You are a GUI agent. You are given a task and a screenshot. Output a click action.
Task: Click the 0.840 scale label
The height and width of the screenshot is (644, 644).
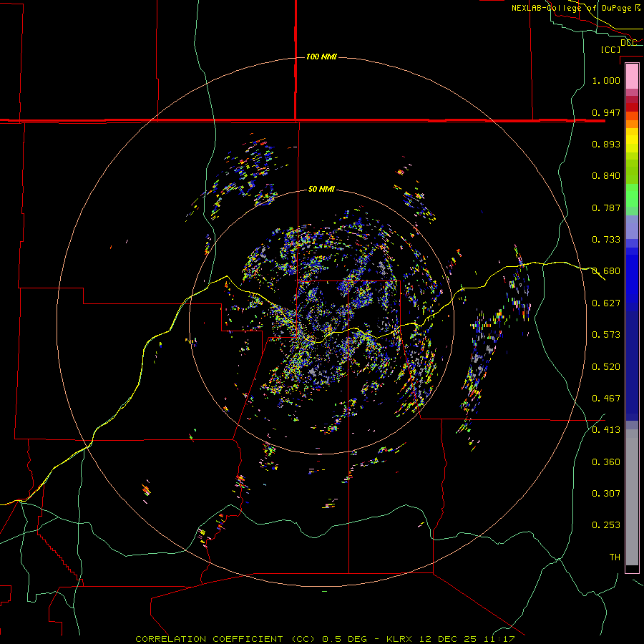[x=606, y=176]
